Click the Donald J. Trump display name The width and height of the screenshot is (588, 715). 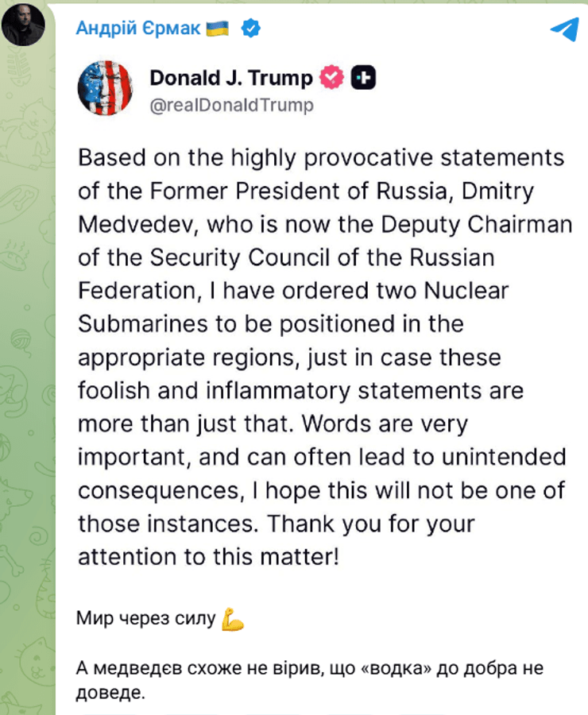coord(231,77)
